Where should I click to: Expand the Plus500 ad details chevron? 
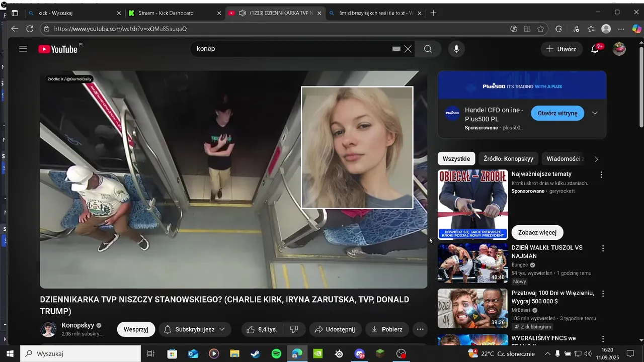pyautogui.click(x=595, y=113)
